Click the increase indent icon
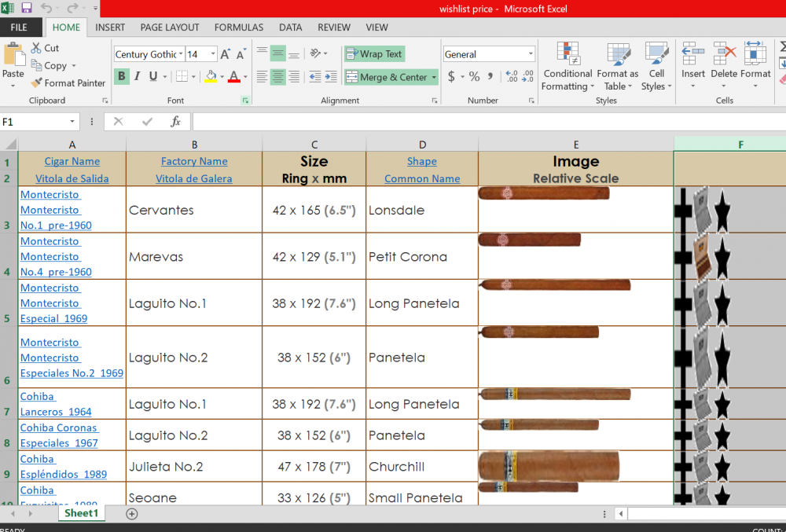This screenshot has width=786, height=532. (331, 77)
